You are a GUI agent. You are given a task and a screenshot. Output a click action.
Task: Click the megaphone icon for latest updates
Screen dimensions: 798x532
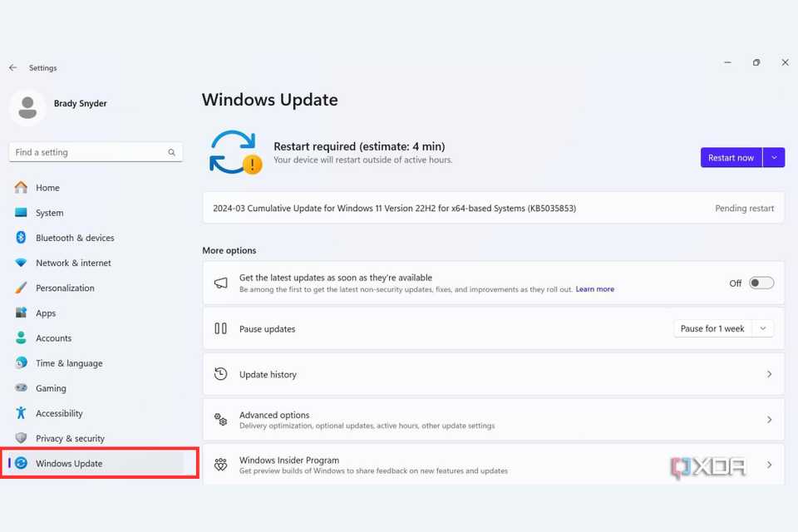click(221, 283)
